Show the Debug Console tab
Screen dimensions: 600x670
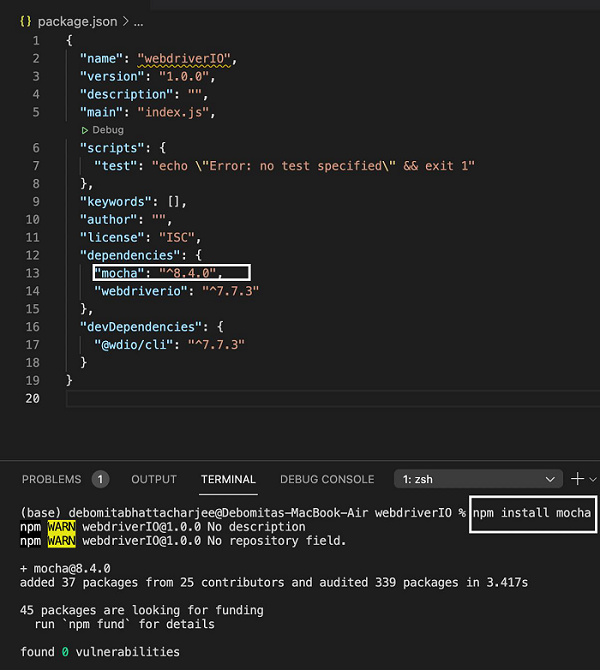[x=327, y=479]
